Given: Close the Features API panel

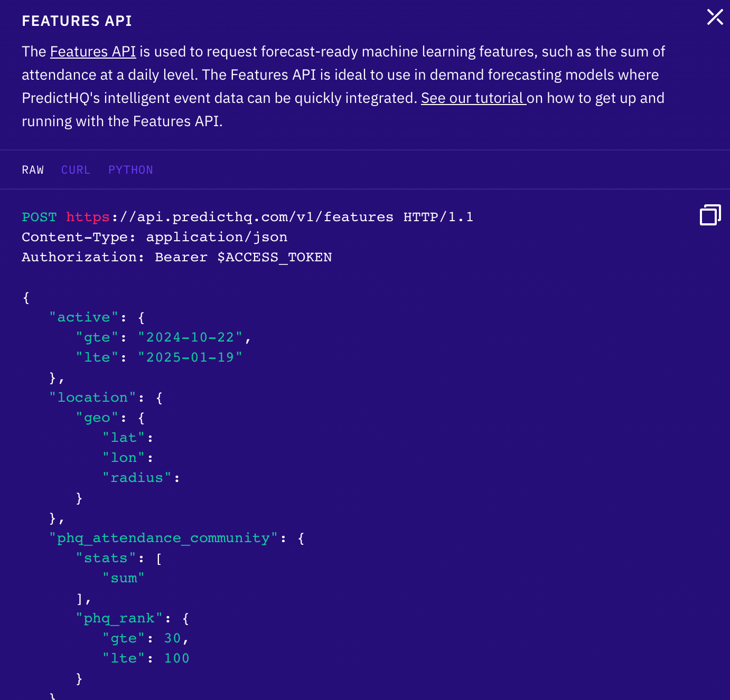Looking at the screenshot, I should coord(715,17).
